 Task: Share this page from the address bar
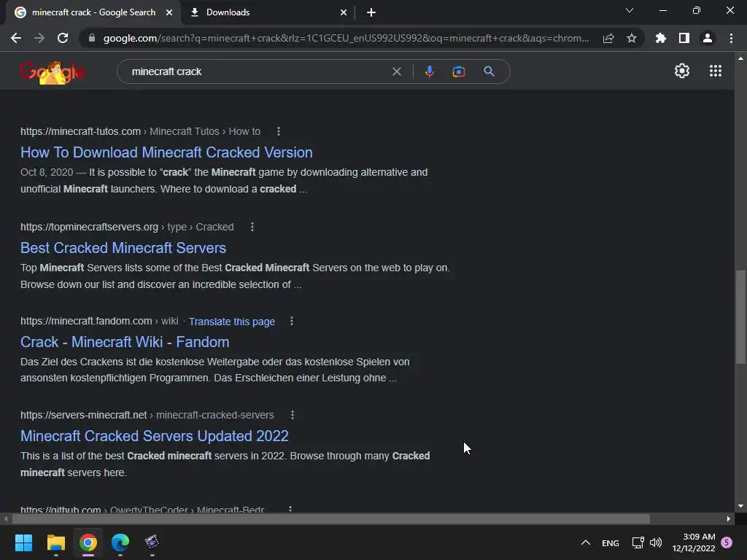click(x=608, y=38)
